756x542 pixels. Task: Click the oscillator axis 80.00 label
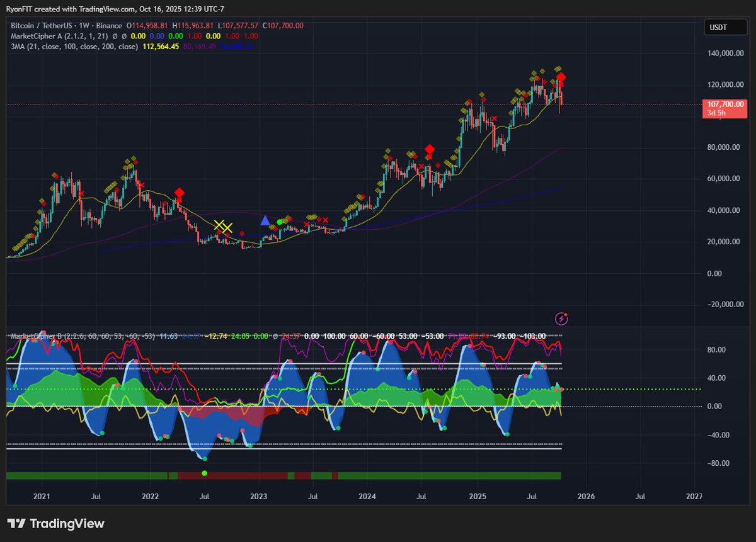(717, 350)
